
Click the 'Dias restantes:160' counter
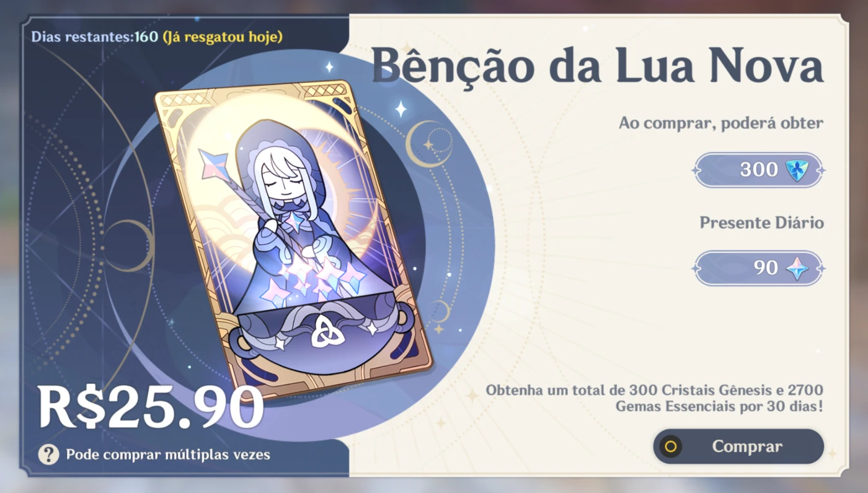pyautogui.click(x=95, y=37)
